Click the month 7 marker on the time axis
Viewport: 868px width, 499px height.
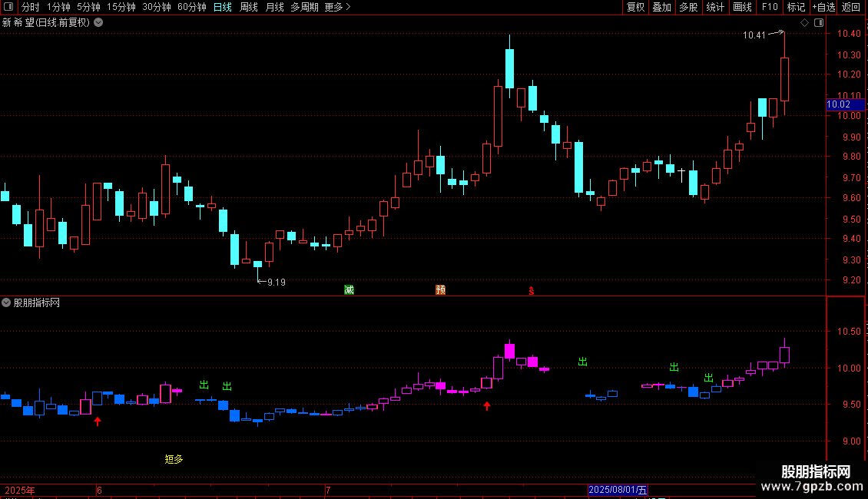pyautogui.click(x=328, y=490)
